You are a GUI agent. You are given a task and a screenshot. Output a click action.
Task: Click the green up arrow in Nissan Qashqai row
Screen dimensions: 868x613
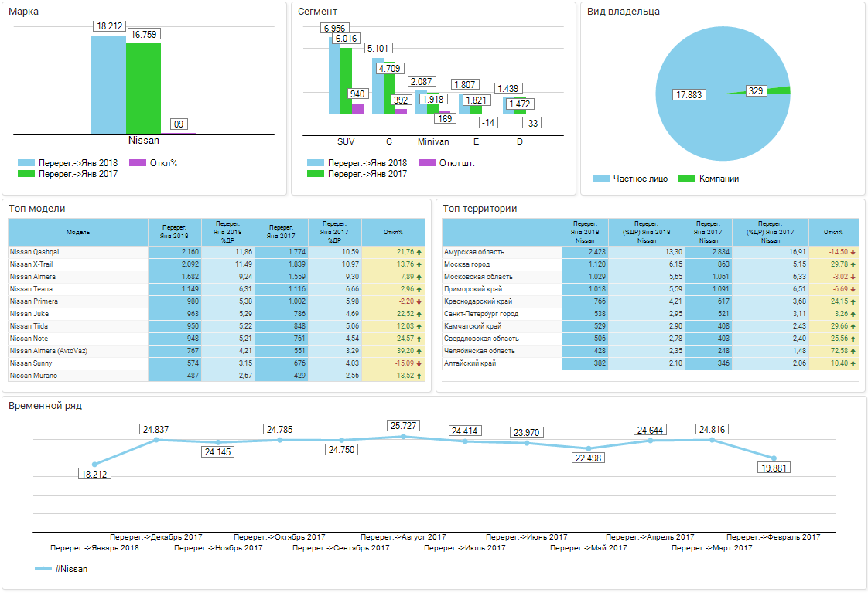coord(419,252)
